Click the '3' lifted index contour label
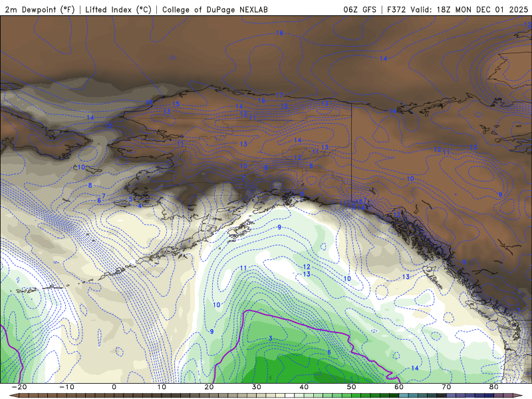This screenshot has width=532, height=399. 271,338
